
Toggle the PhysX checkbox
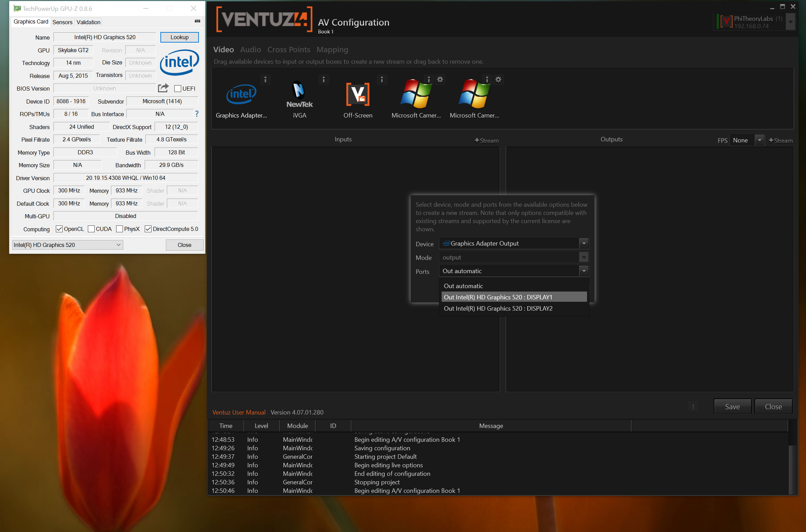(x=120, y=229)
